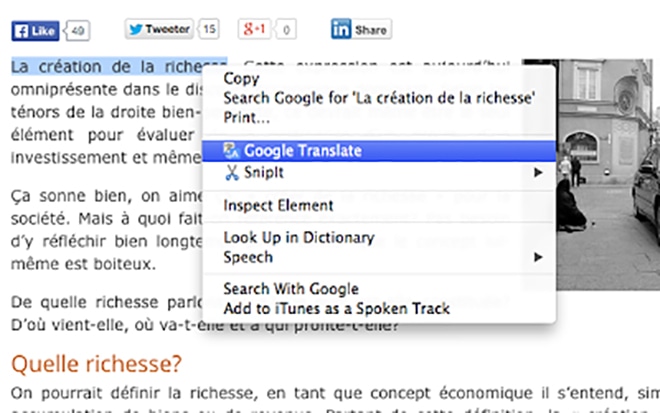Expand the SnipIt submenu arrow
Viewport: 660px width, 413px height.
pos(539,172)
